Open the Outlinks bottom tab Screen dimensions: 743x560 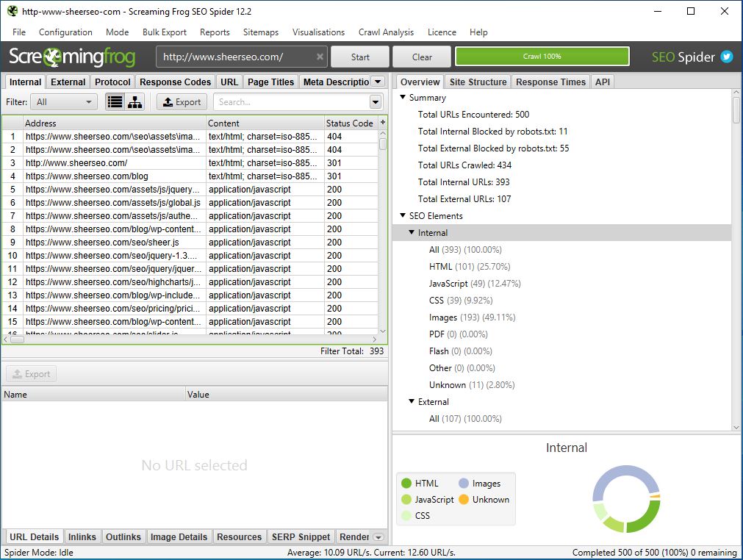[x=123, y=536]
